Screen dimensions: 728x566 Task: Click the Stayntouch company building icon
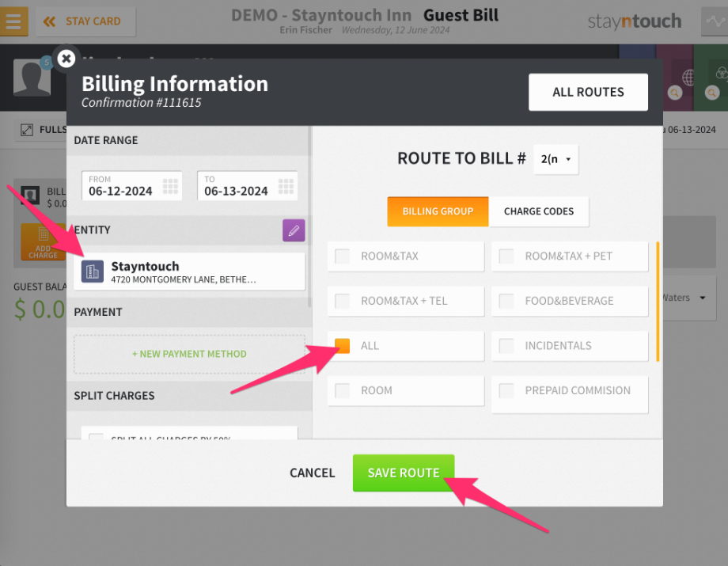point(93,272)
